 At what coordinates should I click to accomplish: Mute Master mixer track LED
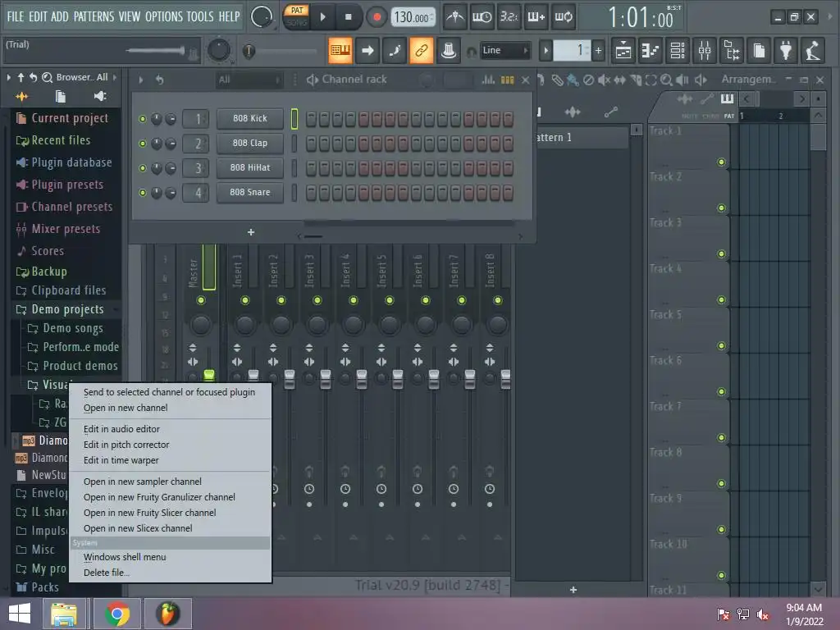[x=201, y=300]
